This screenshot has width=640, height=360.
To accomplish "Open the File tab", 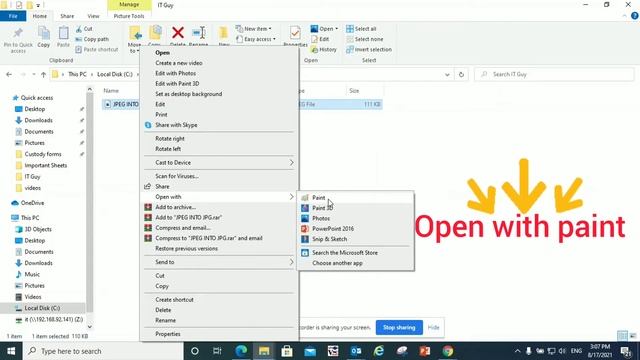I will click(x=13, y=16).
